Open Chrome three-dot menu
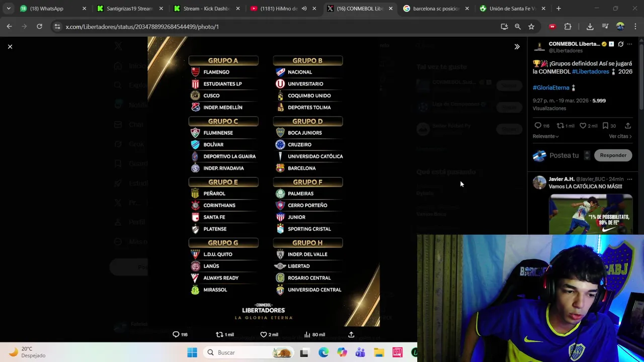Viewport: 644px width, 362px height. (635, 27)
